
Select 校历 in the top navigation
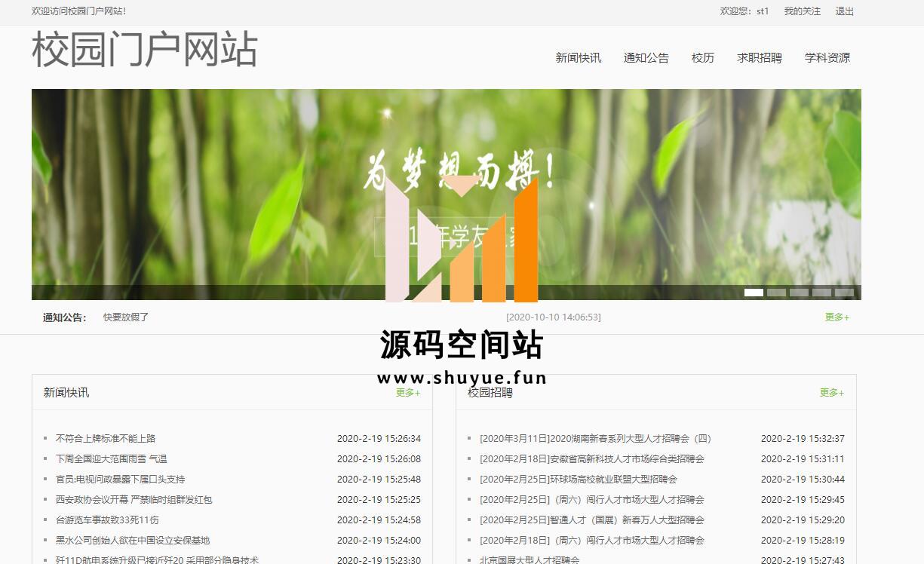click(x=703, y=57)
